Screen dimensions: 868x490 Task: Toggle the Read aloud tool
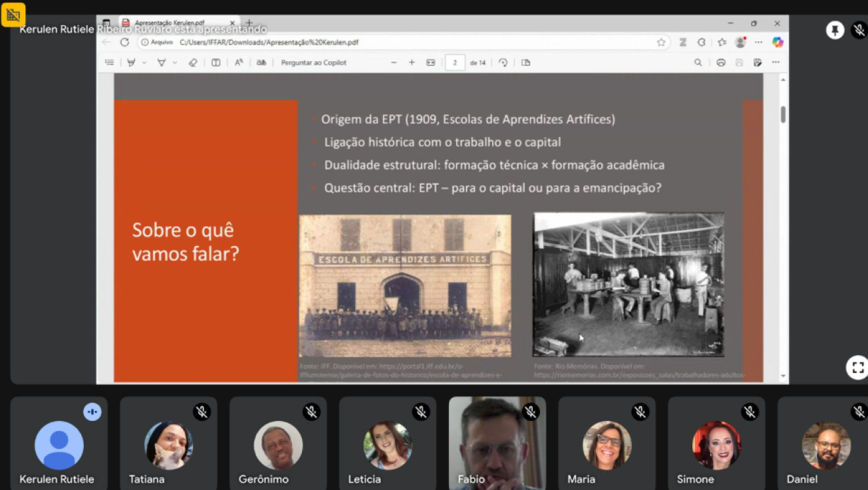pos(239,62)
